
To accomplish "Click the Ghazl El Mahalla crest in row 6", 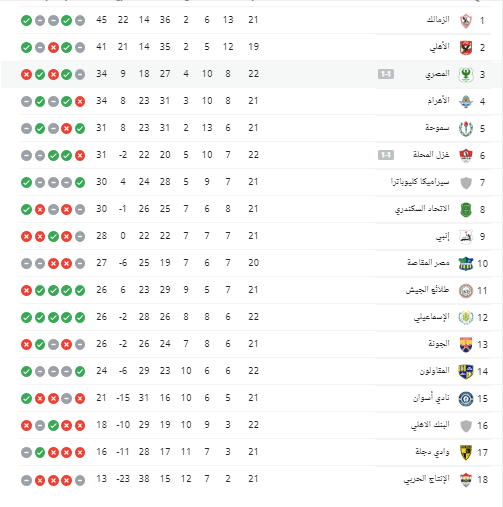I will [x=466, y=156].
